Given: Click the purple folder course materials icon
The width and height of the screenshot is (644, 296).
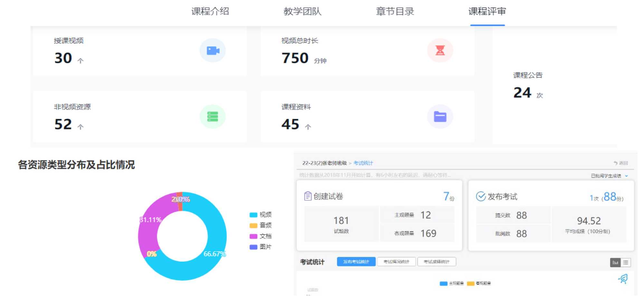Looking at the screenshot, I should pos(440,117).
